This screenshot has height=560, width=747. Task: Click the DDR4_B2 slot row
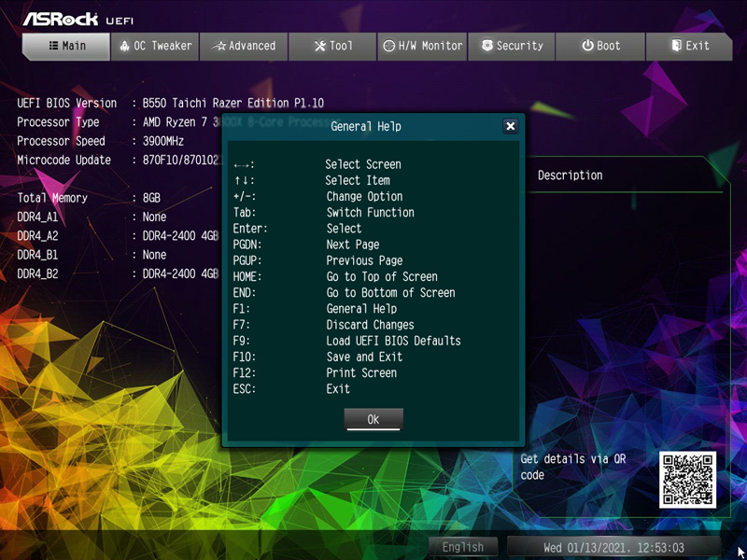click(x=118, y=274)
